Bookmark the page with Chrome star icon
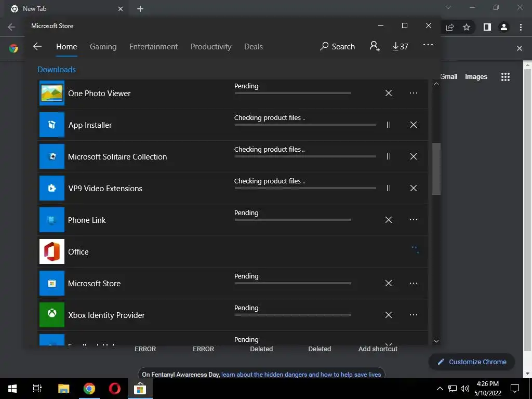The image size is (532, 399). pos(467,27)
